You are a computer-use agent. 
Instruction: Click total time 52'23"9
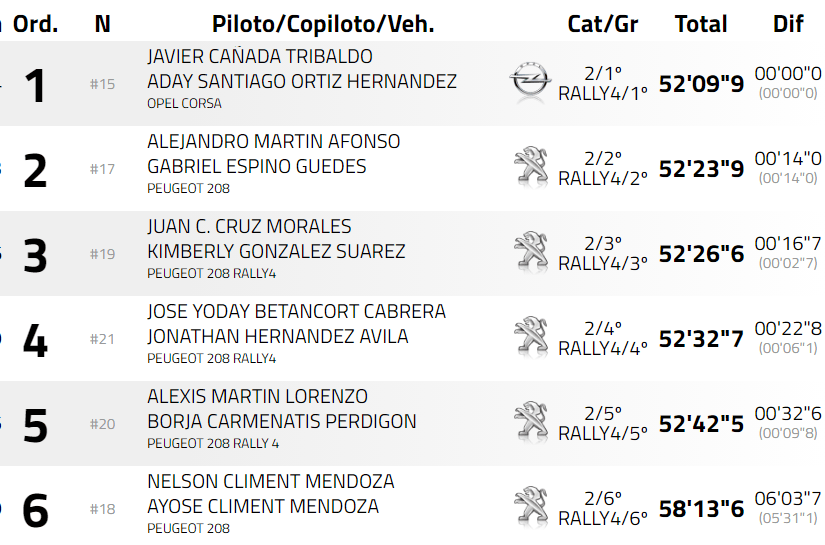(701, 169)
